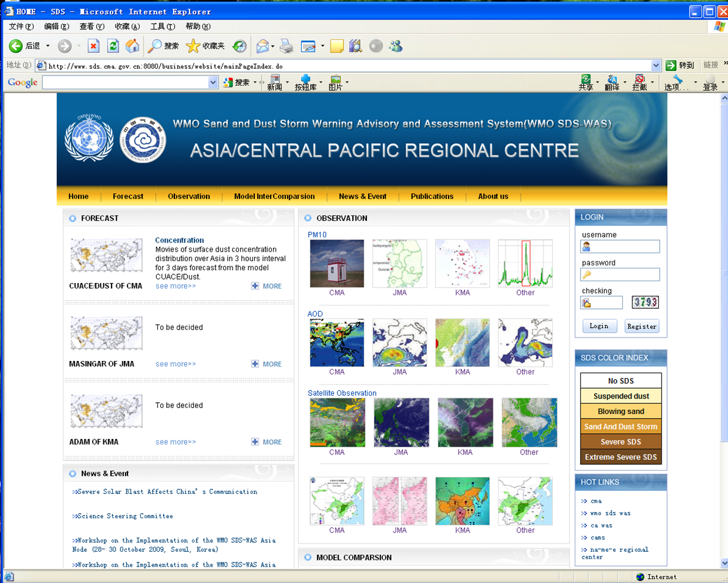Viewport: 728px width, 583px height.
Task: Click the green Go (转到) arrow button
Action: click(671, 65)
